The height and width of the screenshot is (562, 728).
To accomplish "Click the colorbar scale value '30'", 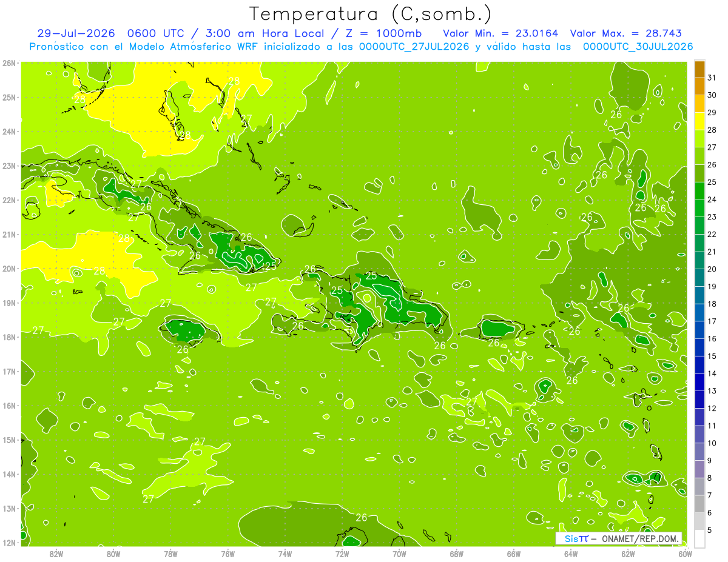I will [712, 95].
